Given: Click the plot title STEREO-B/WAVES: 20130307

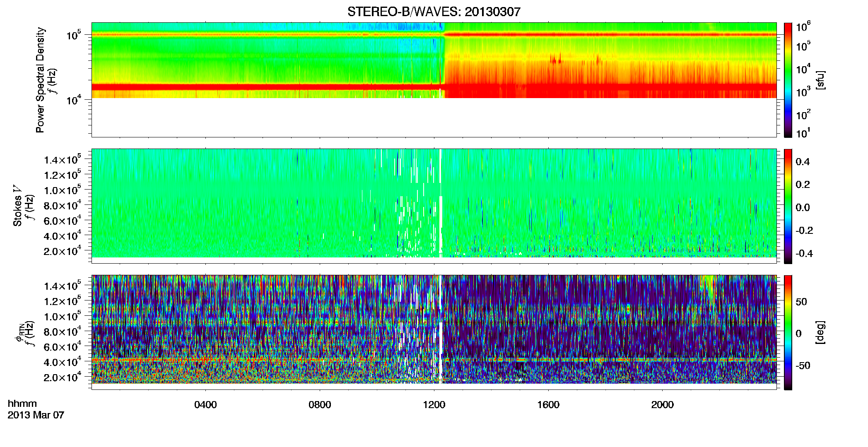Looking at the screenshot, I should [x=434, y=12].
